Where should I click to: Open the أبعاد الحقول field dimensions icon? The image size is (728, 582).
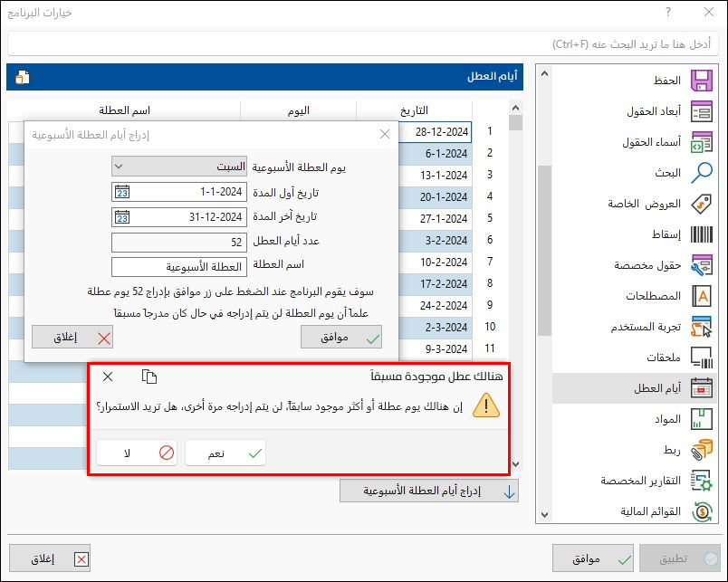point(701,111)
